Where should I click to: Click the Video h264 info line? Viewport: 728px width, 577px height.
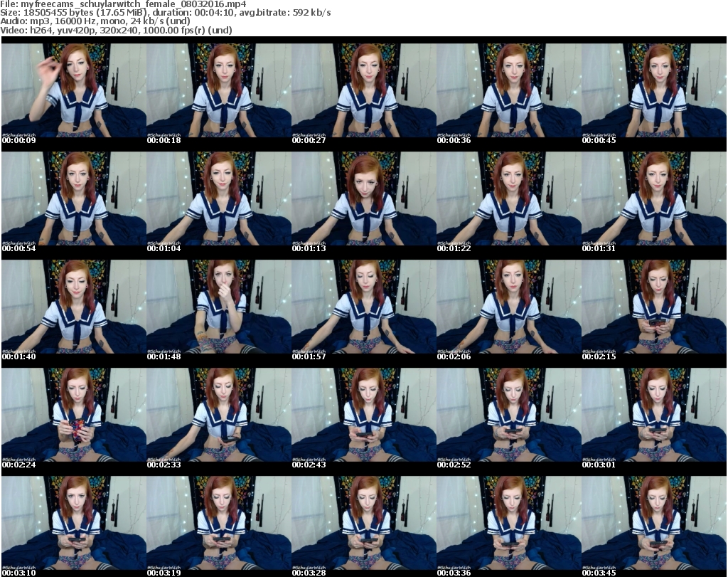click(116, 30)
